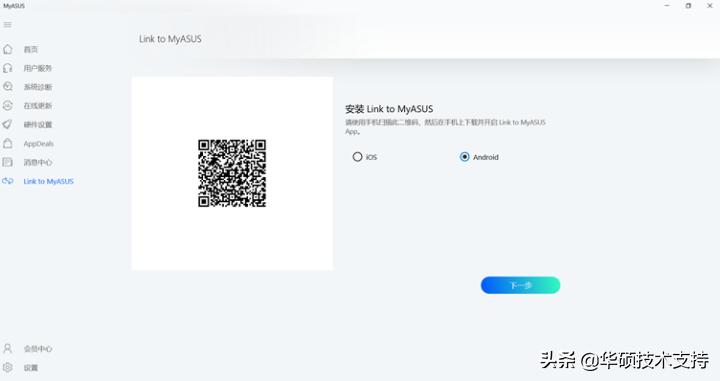Open 会员中心 member icon
The height and width of the screenshot is (381, 720).
pos(8,348)
